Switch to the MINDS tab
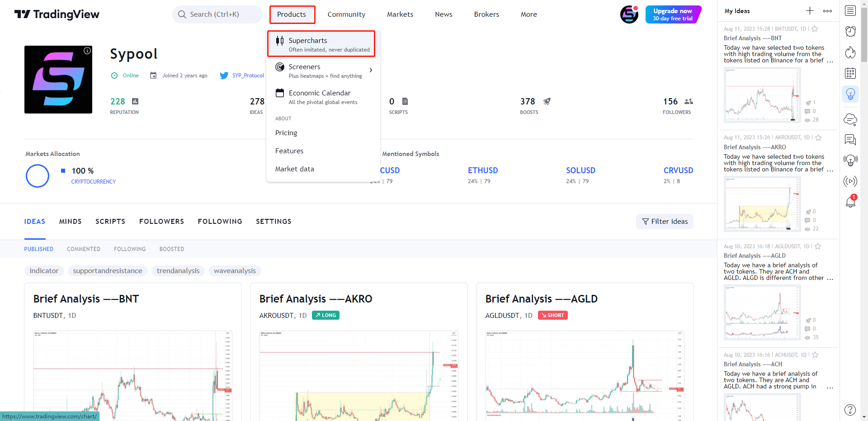Screen dimensions: 868x421 [x=71, y=222]
